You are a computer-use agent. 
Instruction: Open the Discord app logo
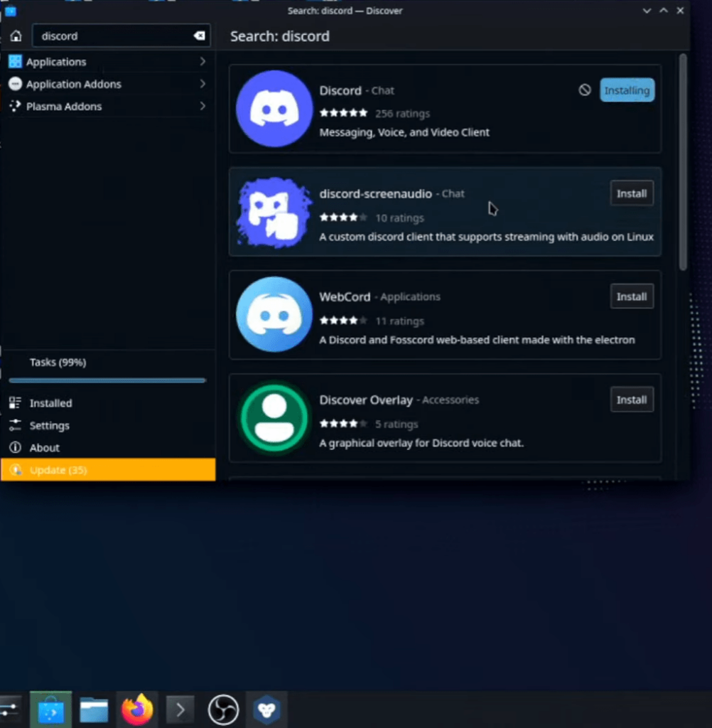pos(274,109)
